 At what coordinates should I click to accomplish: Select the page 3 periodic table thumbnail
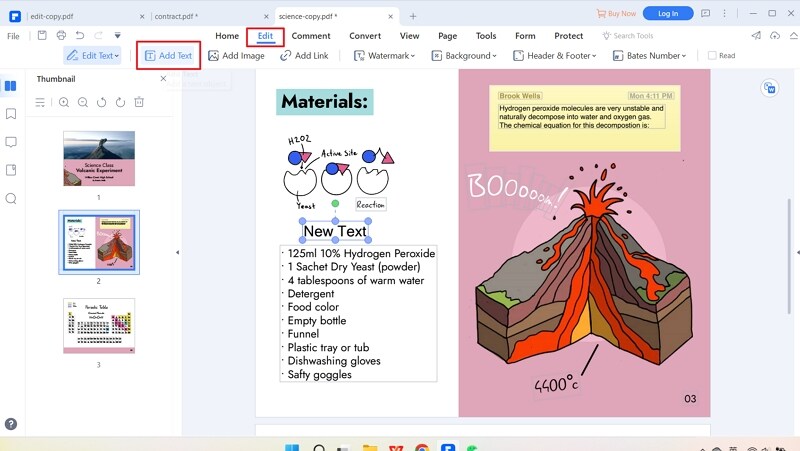pyautogui.click(x=99, y=326)
